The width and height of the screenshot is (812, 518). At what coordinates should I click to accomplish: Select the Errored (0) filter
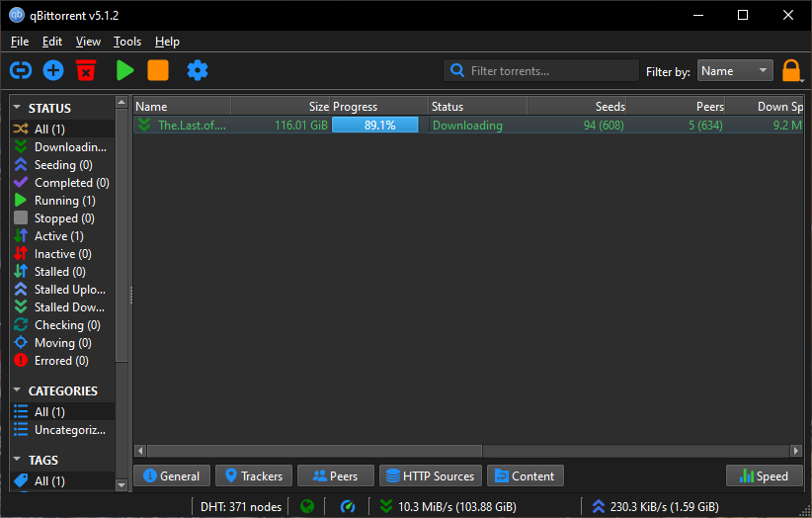point(62,361)
